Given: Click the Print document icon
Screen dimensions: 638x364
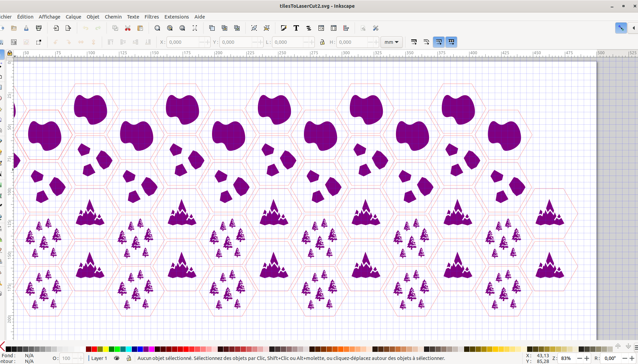Looking at the screenshot, I should [39, 28].
